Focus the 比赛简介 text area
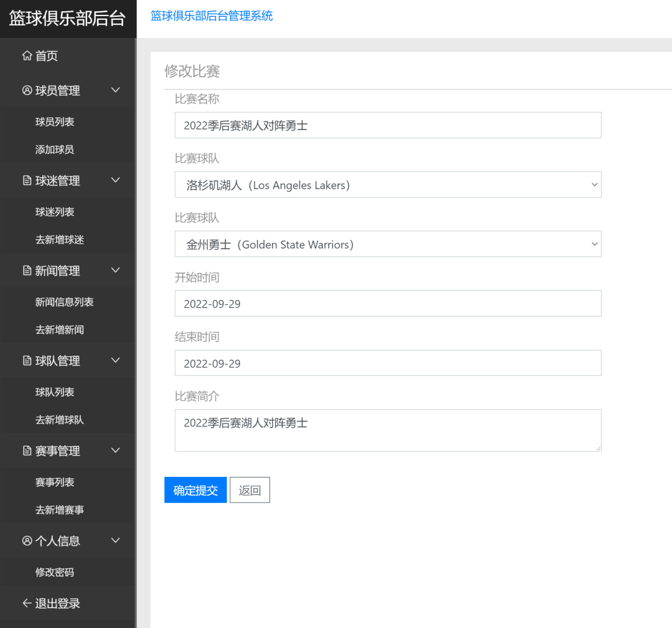 388,430
